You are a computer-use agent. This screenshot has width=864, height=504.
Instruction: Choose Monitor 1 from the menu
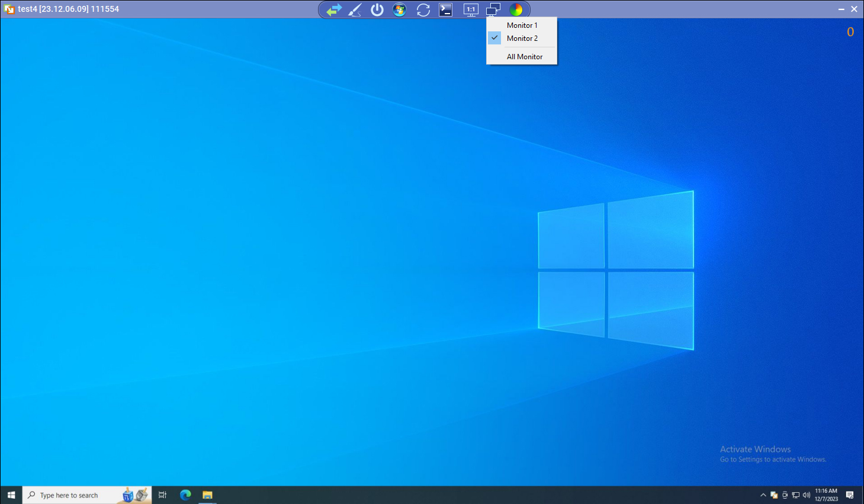[x=522, y=25]
